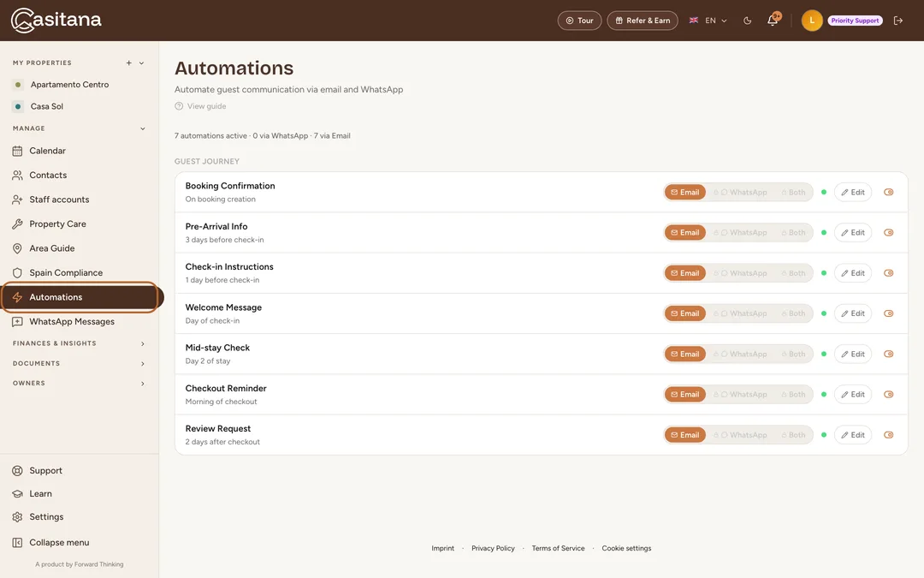Click the Settings gear icon
Screen dimensions: 924x578
[17, 516]
